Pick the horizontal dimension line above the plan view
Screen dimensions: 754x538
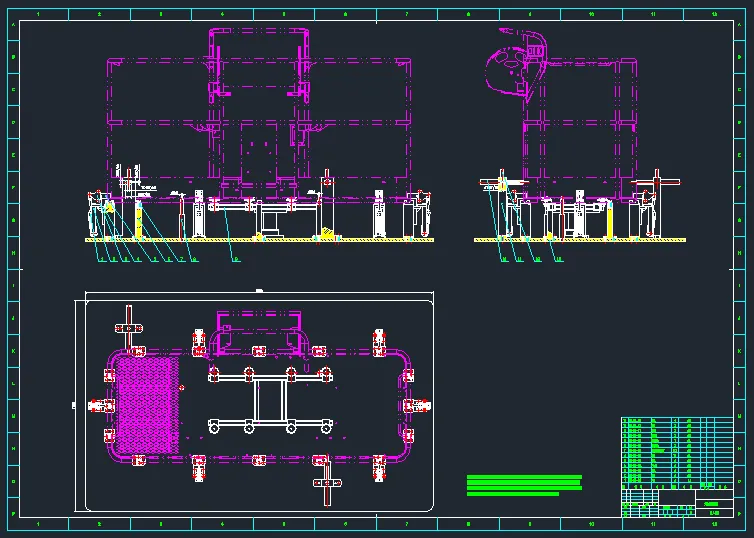pyautogui.click(x=260, y=292)
